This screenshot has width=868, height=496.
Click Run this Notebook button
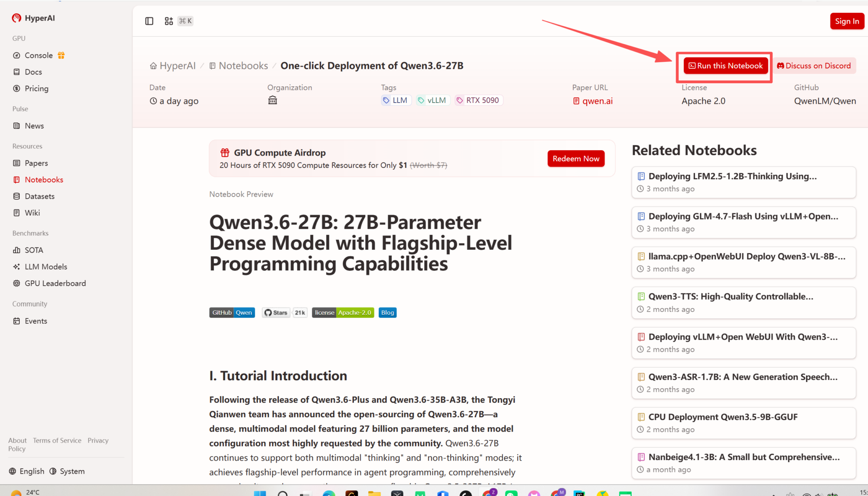(726, 66)
